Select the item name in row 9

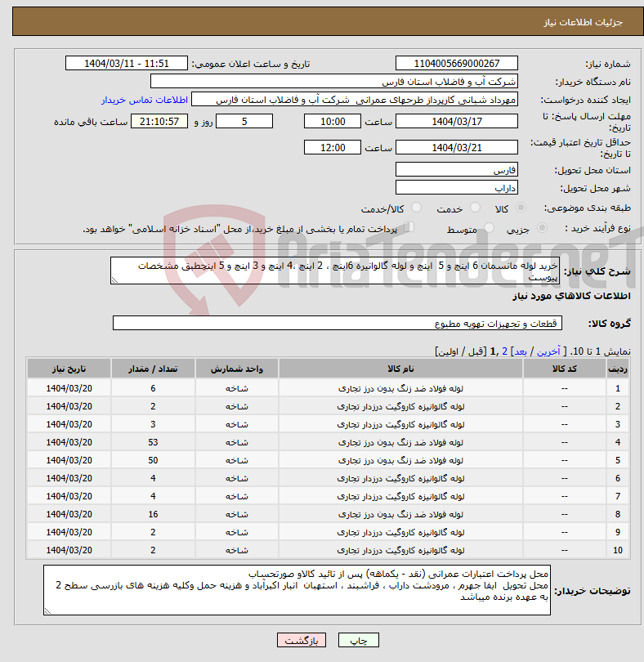click(x=400, y=532)
